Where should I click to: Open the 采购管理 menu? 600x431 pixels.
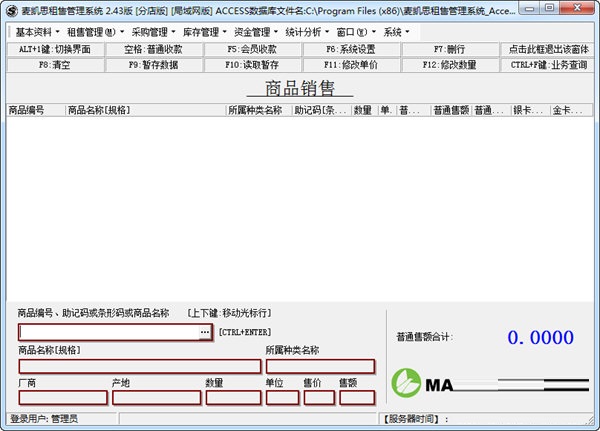153,32
